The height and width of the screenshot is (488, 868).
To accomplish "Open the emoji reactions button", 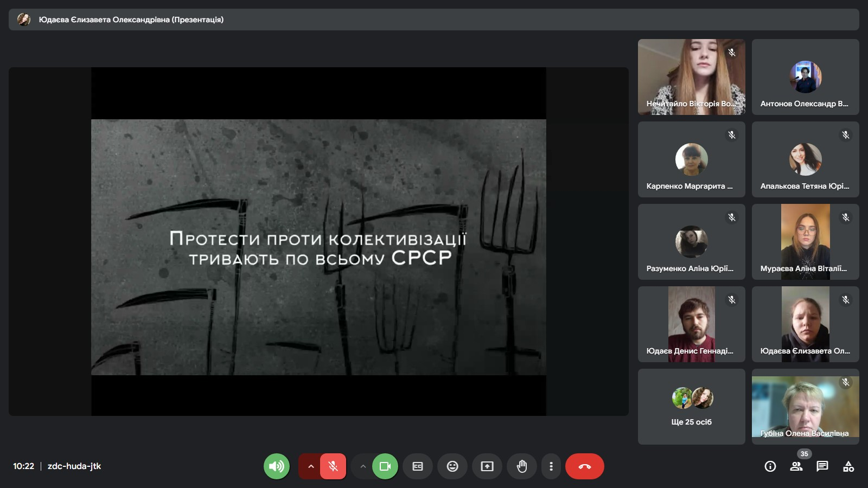I will point(452,466).
